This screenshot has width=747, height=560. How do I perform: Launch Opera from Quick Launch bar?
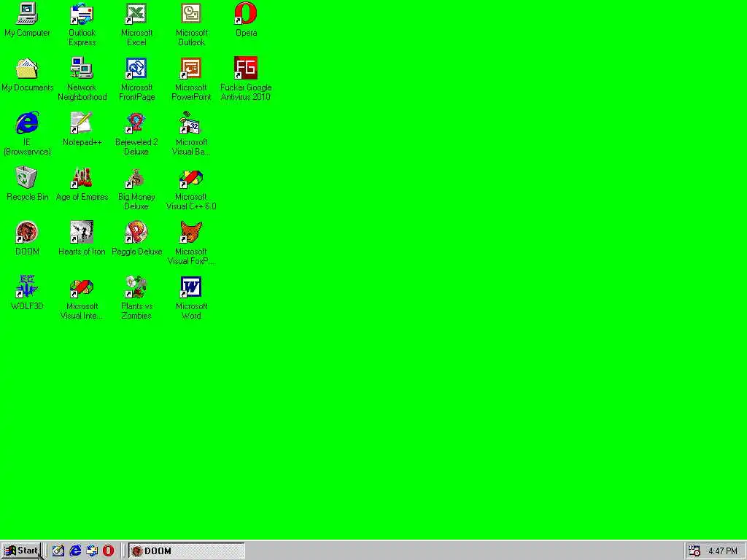pyautogui.click(x=109, y=551)
